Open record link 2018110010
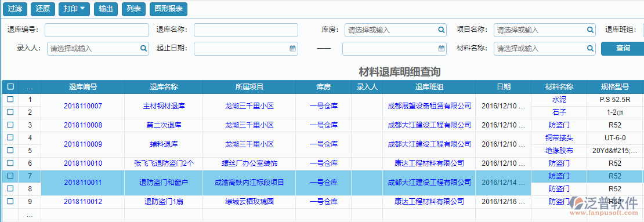This screenshot has height=222, width=644. pyautogui.click(x=83, y=163)
